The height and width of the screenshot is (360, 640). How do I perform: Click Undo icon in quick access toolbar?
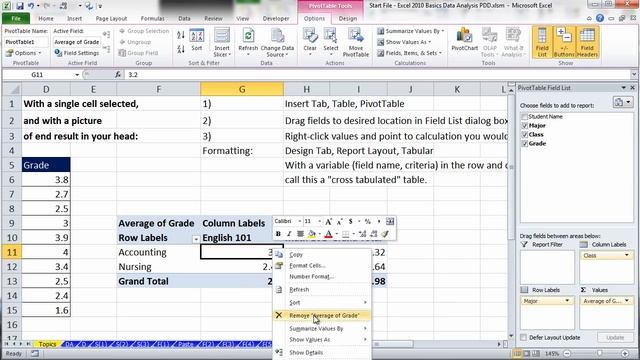(31, 6)
